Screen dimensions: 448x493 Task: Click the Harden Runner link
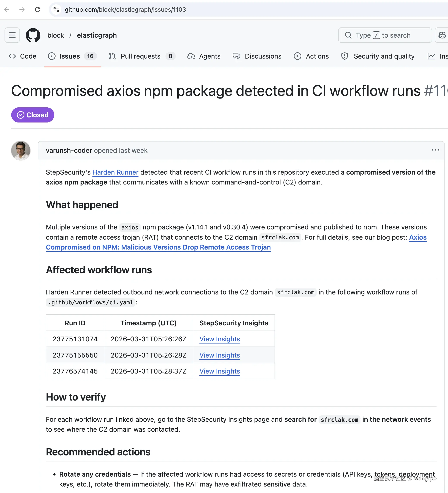point(115,172)
